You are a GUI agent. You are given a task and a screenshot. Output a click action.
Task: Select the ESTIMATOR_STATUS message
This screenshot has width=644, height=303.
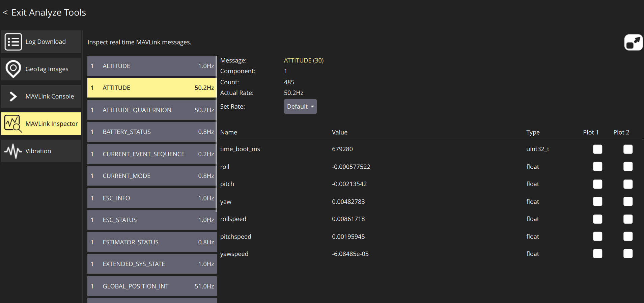tap(152, 242)
